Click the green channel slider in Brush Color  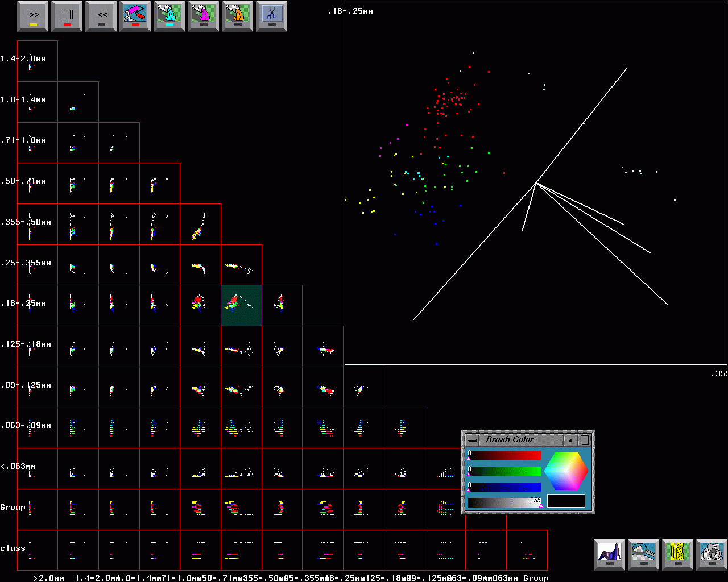click(504, 471)
